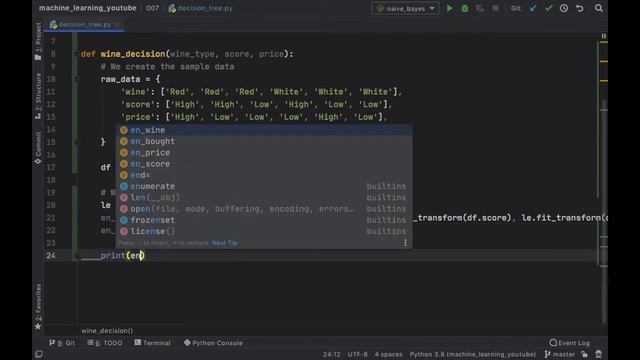Open the master branch menu
640x360 pixels.
[x=559, y=354]
